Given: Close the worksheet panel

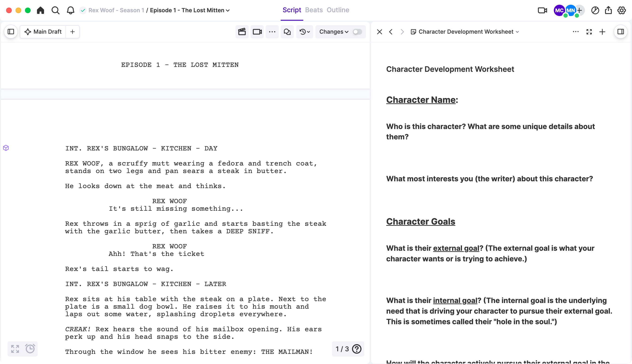Looking at the screenshot, I should point(380,32).
